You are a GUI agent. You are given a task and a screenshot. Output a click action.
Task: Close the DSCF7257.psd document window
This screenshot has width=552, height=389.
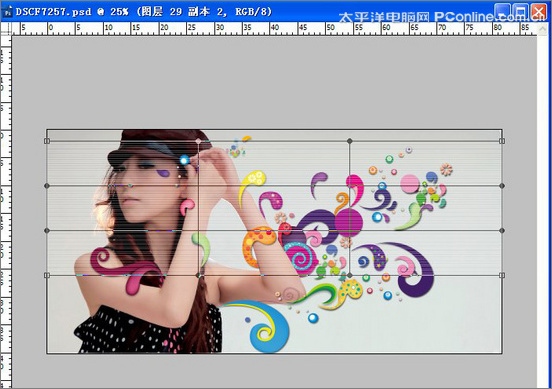point(539,11)
